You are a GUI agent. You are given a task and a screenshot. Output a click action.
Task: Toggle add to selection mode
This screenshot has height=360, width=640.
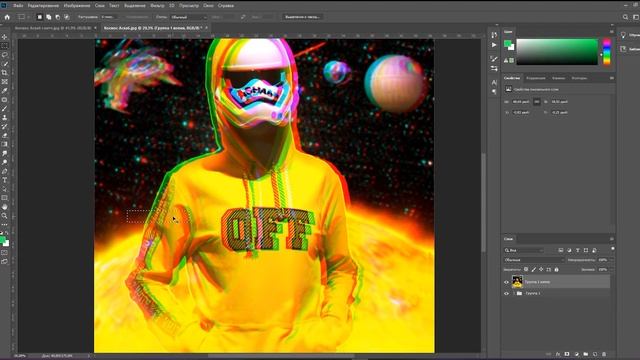click(49, 17)
